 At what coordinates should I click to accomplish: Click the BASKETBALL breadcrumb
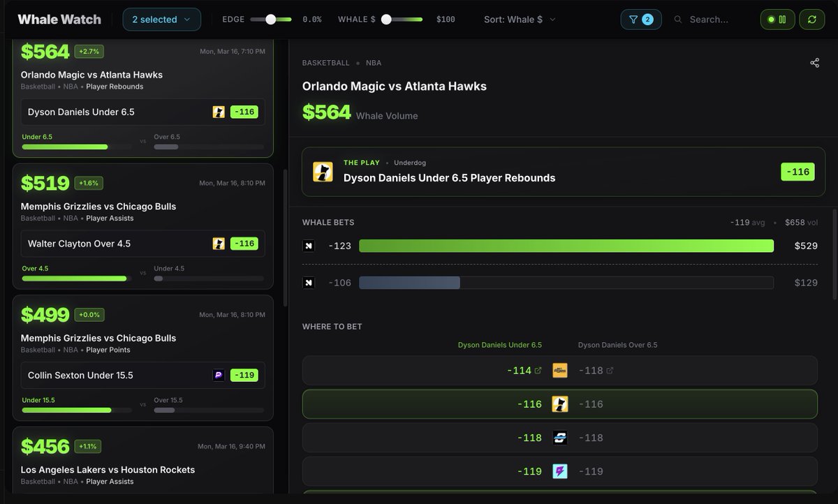pos(326,63)
